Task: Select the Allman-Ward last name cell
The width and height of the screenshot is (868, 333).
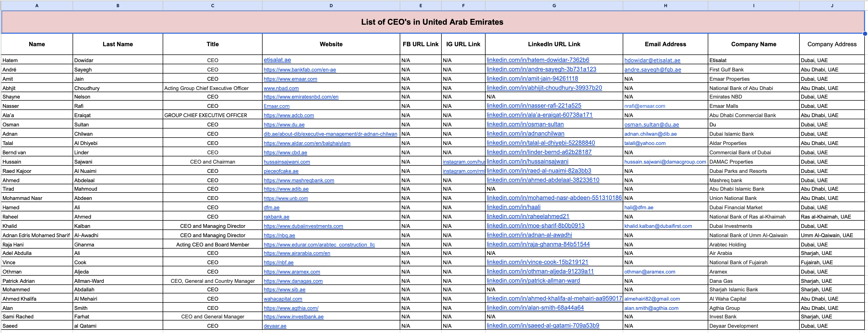Action: pyautogui.click(x=117, y=280)
